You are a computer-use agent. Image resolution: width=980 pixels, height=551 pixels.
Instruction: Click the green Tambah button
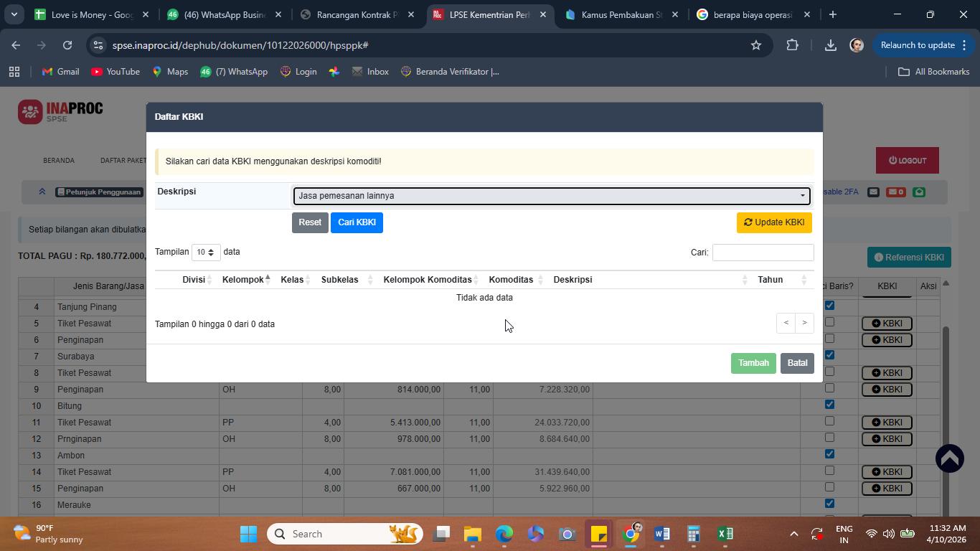pyautogui.click(x=753, y=363)
